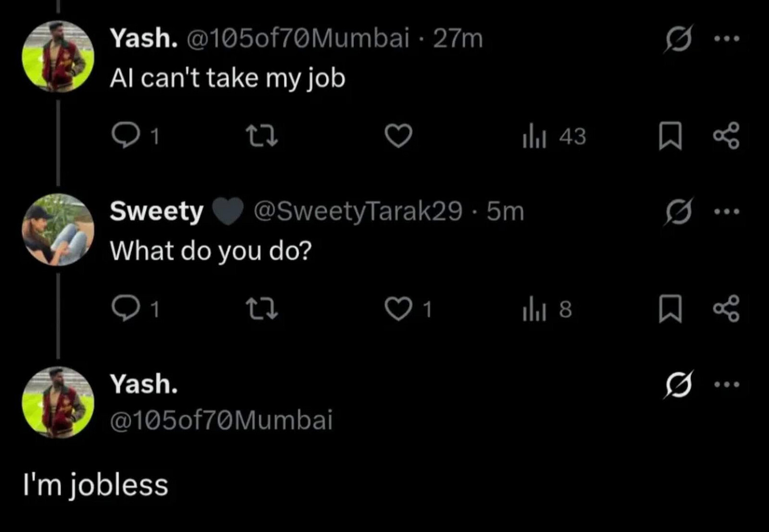769x532 pixels.
Task: Open more options on "I'm jobless" tweet
Action: click(727, 384)
